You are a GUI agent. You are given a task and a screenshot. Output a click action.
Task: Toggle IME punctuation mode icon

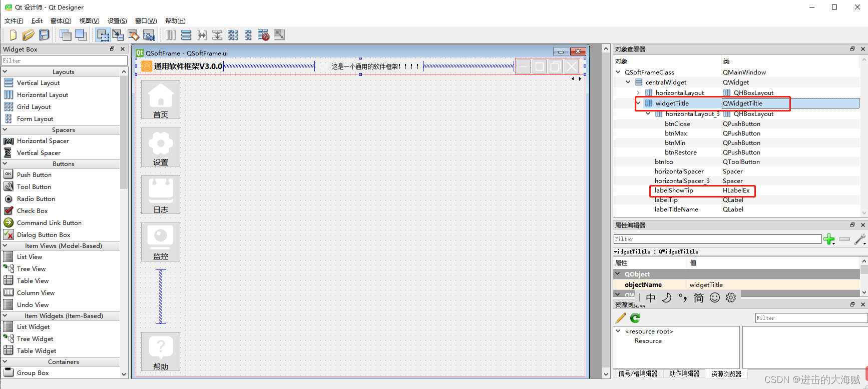(683, 298)
